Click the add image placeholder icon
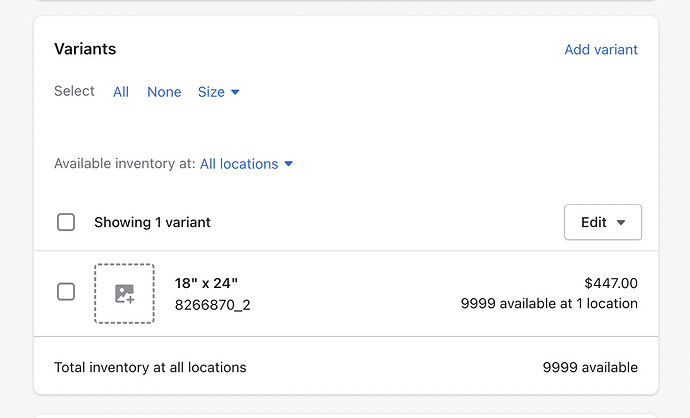 (x=124, y=293)
